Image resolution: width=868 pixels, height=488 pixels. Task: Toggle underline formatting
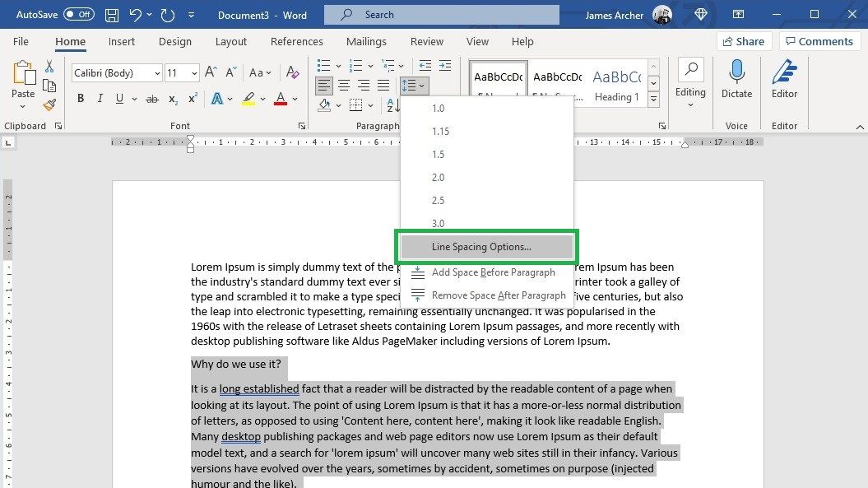click(118, 98)
